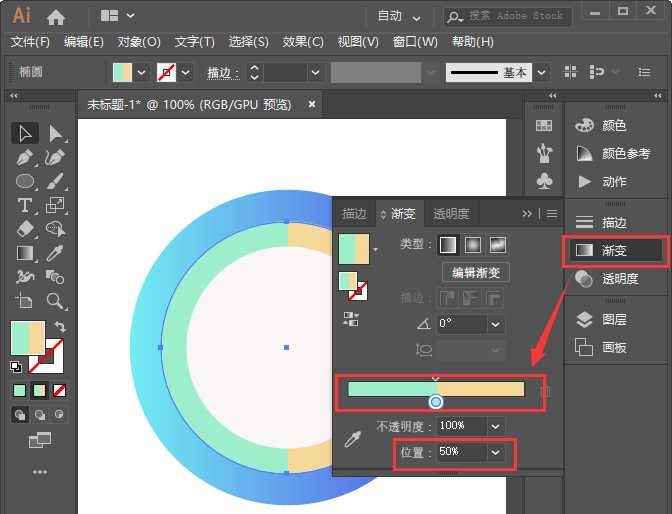Viewport: 672px width, 514px height.
Task: Open the 效果(C) menu
Action: [302, 42]
